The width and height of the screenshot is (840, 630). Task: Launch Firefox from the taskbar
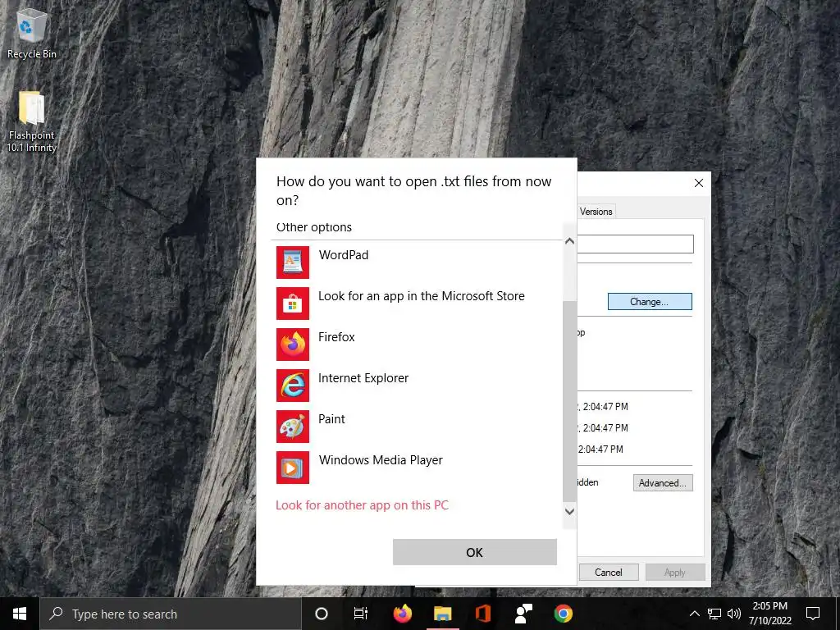click(x=402, y=614)
